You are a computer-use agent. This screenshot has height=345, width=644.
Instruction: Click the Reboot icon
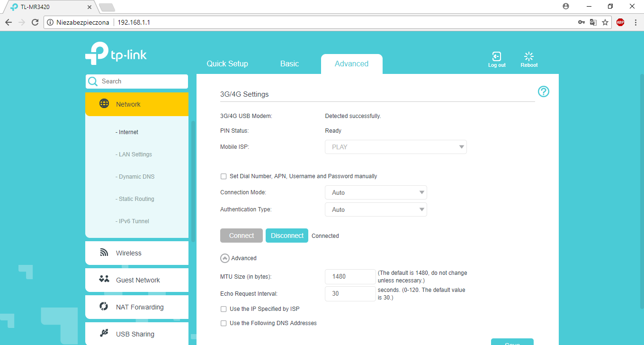click(x=529, y=57)
